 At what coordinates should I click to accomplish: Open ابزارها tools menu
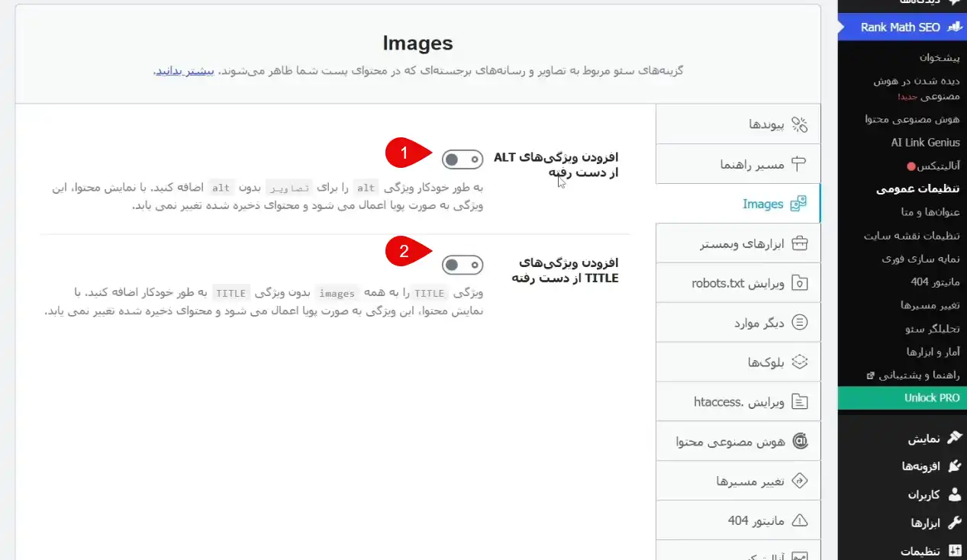click(902, 523)
